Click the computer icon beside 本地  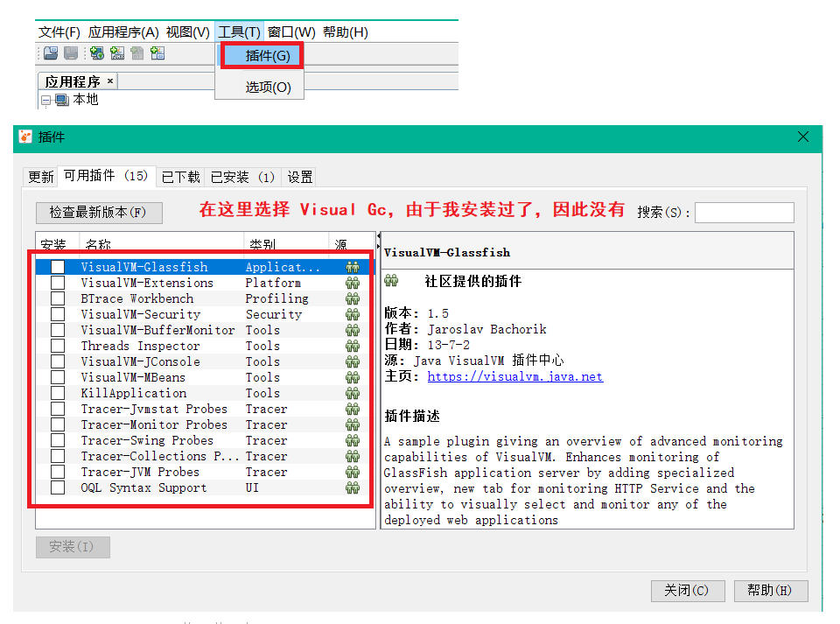62,100
